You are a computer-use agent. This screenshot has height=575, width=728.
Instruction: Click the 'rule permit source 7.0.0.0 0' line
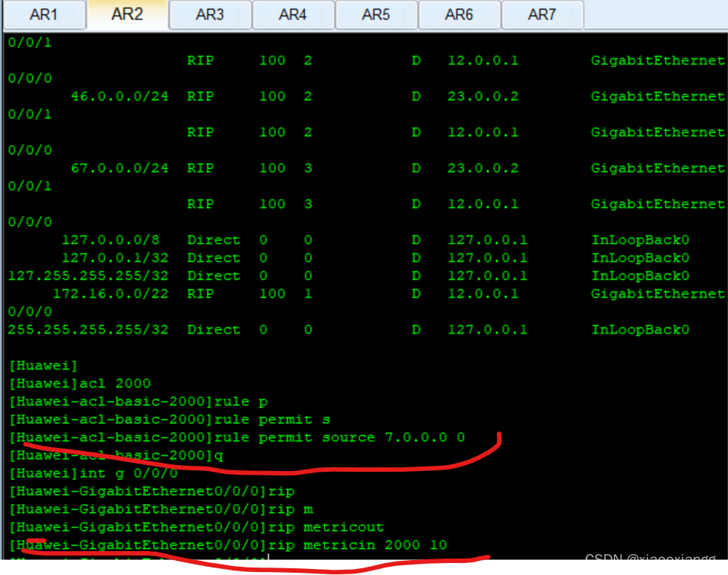tap(237, 437)
